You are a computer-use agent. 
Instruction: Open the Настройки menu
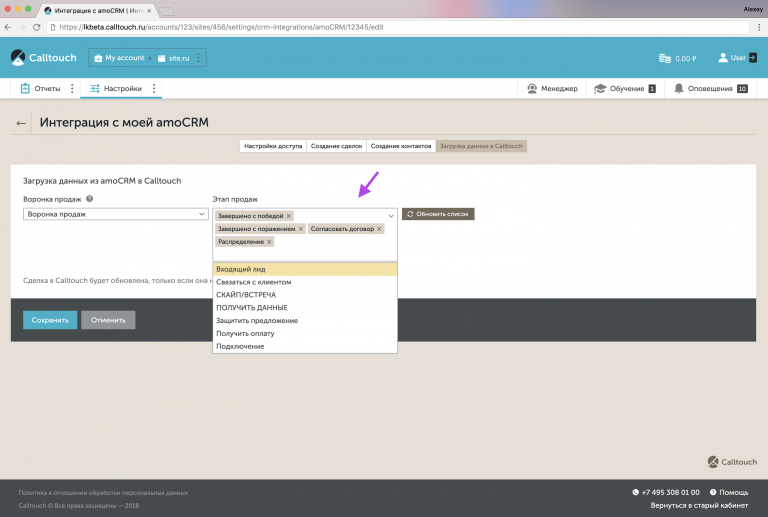116,89
